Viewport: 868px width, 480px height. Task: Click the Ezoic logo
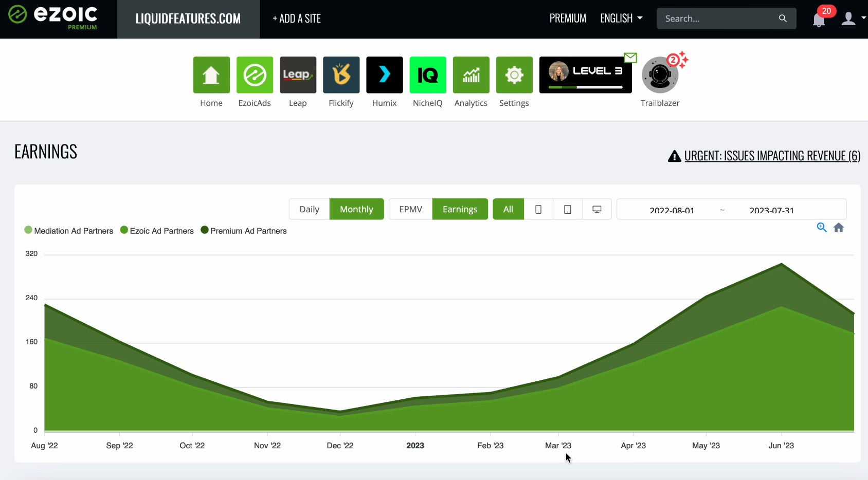click(53, 17)
